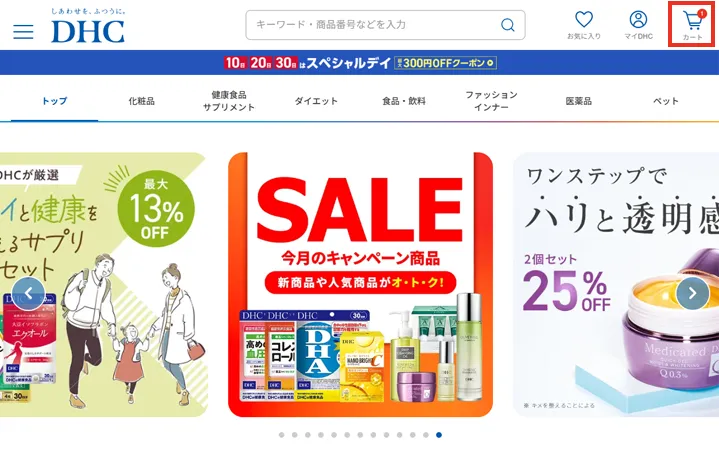Screen dimensions: 719x463
Task: Switch to the 化粧品 tab
Action: pyautogui.click(x=141, y=101)
